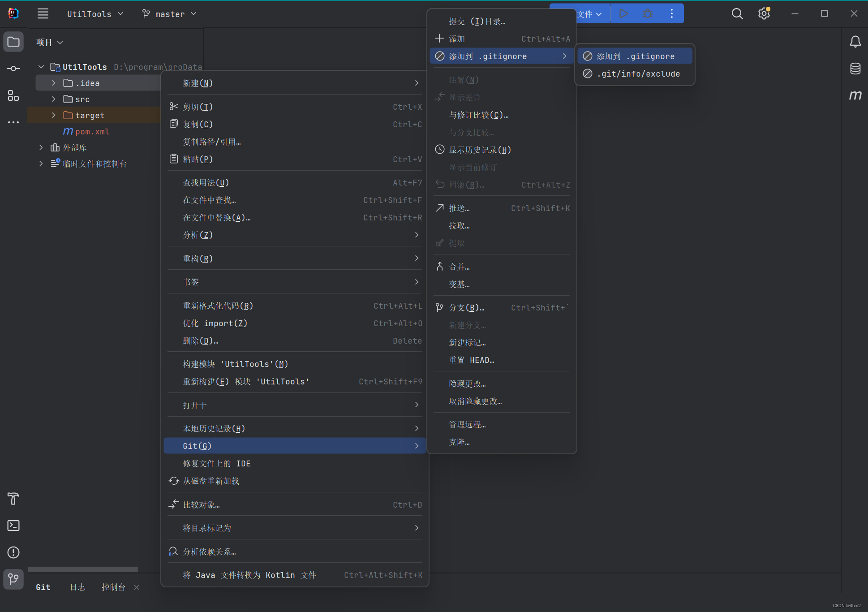The height and width of the screenshot is (612, 868).
Task: Click the icon next to 分析依赖关系
Action: 173,552
